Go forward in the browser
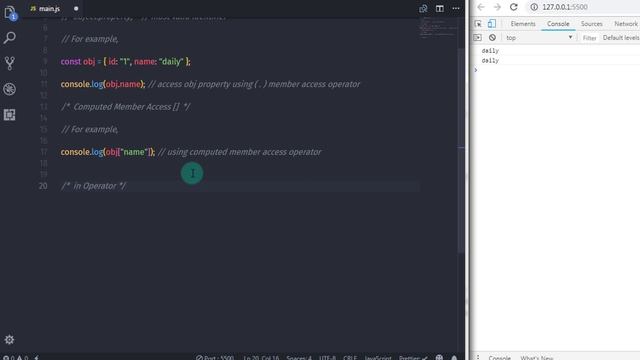Viewport: 640px width, 360px height. click(497, 7)
